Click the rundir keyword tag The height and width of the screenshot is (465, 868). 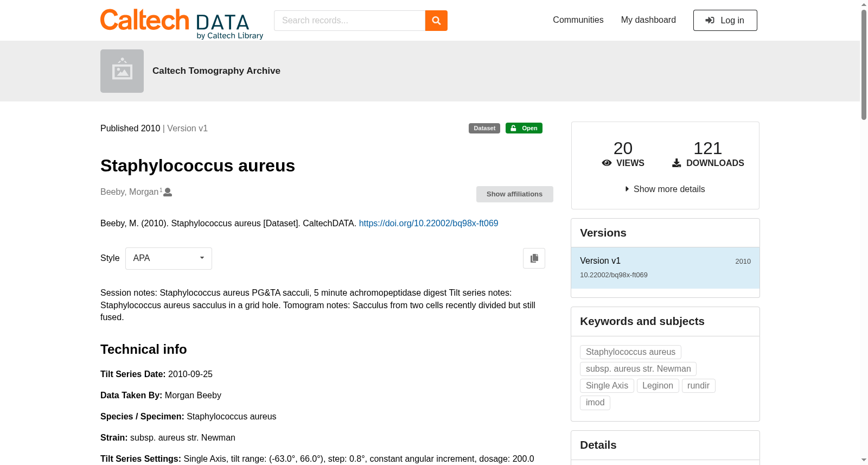[698, 386]
